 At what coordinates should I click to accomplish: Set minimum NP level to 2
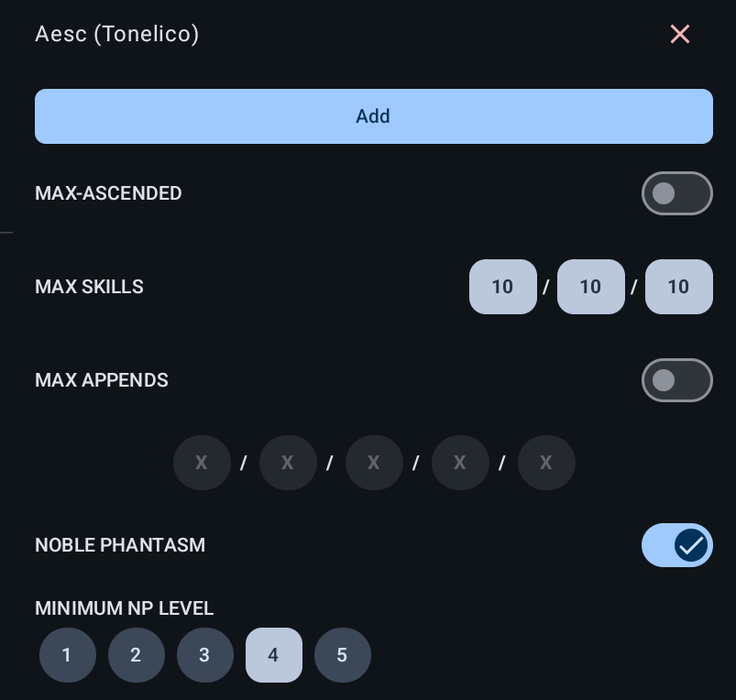click(x=136, y=655)
